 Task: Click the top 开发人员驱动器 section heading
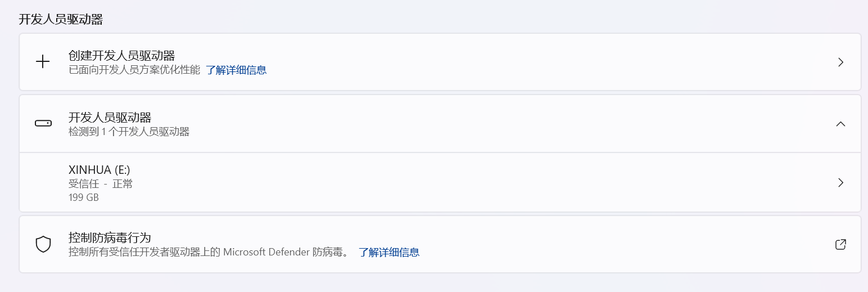[x=61, y=20]
